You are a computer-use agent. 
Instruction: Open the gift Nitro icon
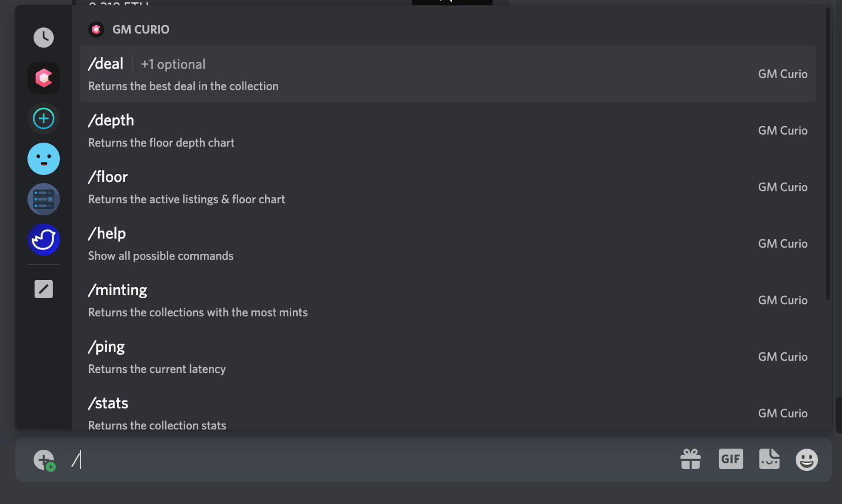(690, 459)
